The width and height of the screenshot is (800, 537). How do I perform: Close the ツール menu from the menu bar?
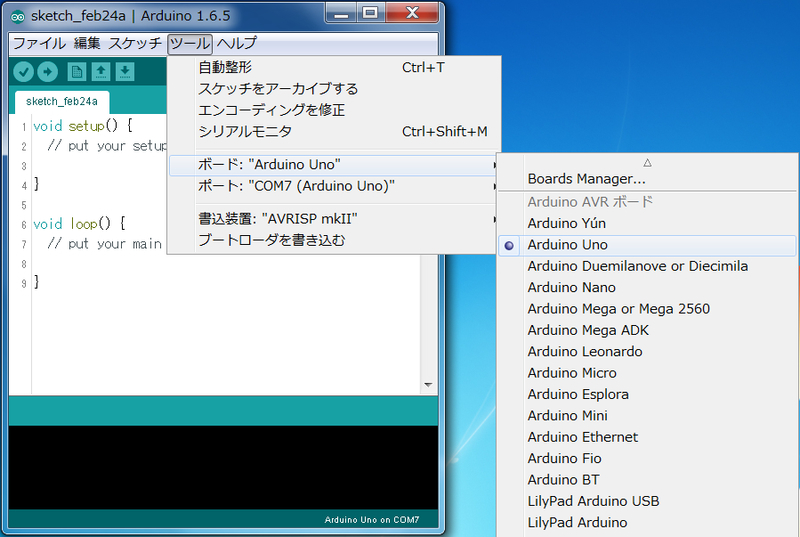point(190,44)
